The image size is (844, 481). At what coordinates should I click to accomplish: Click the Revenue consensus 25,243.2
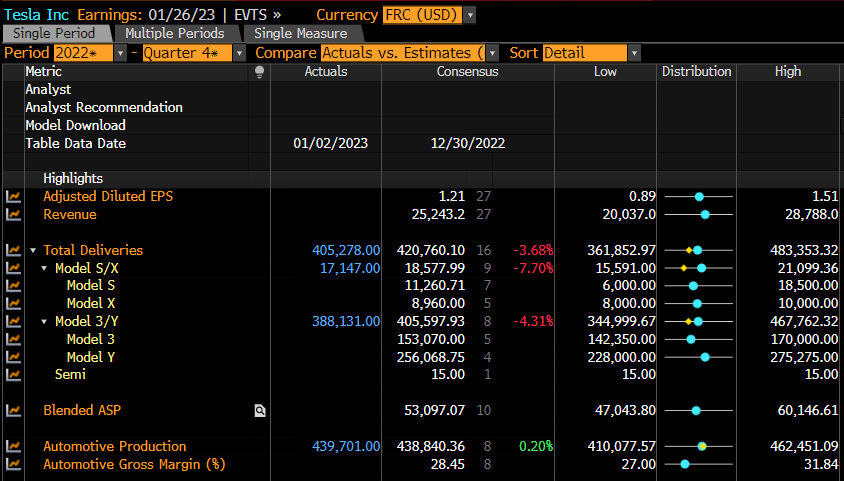coord(438,214)
